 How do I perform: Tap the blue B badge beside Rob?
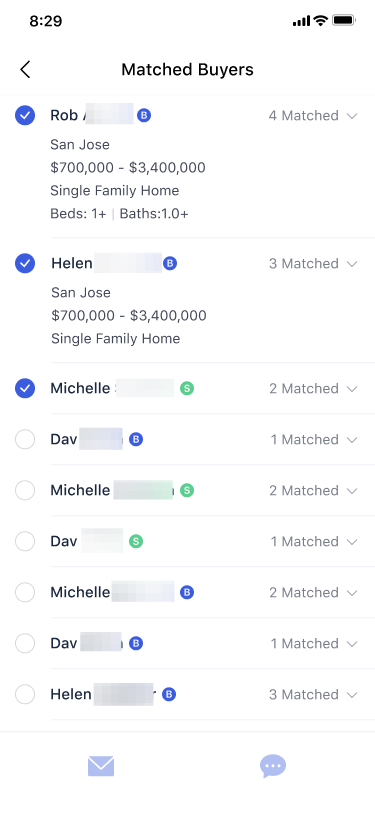point(144,116)
